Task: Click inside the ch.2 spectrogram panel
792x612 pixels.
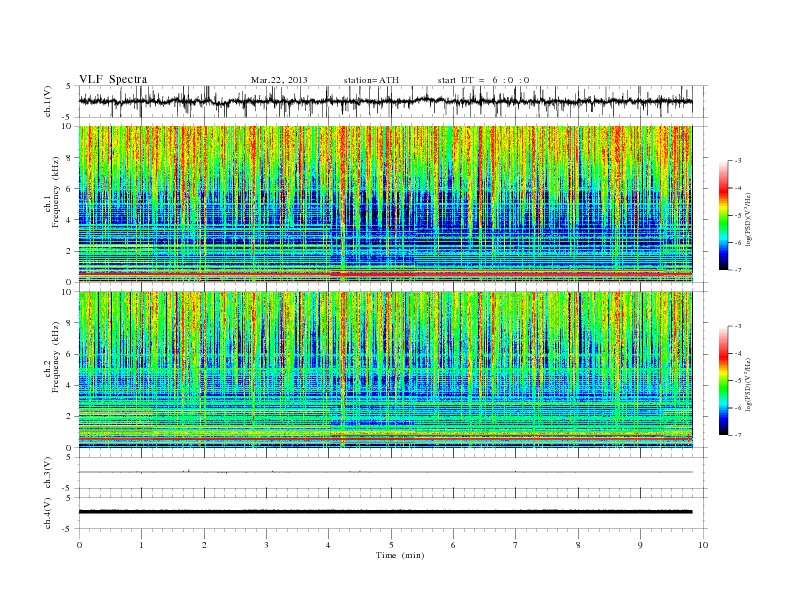Action: pyautogui.click(x=385, y=370)
